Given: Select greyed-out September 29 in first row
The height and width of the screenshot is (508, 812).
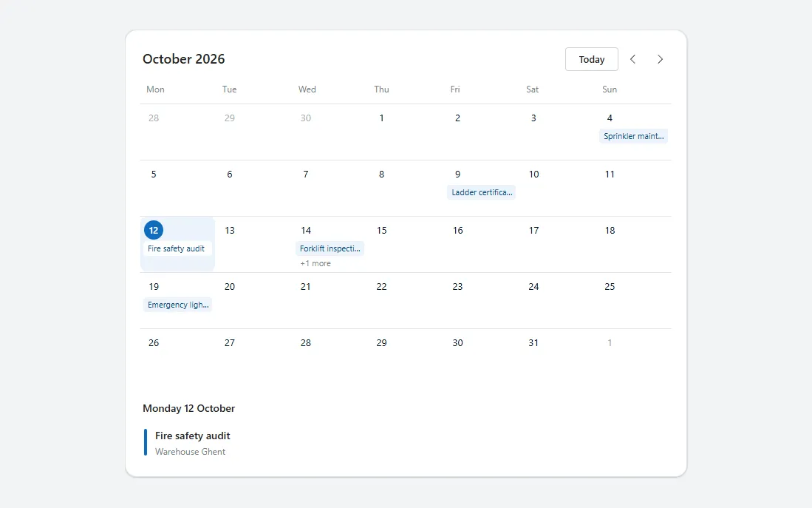Looking at the screenshot, I should (229, 118).
